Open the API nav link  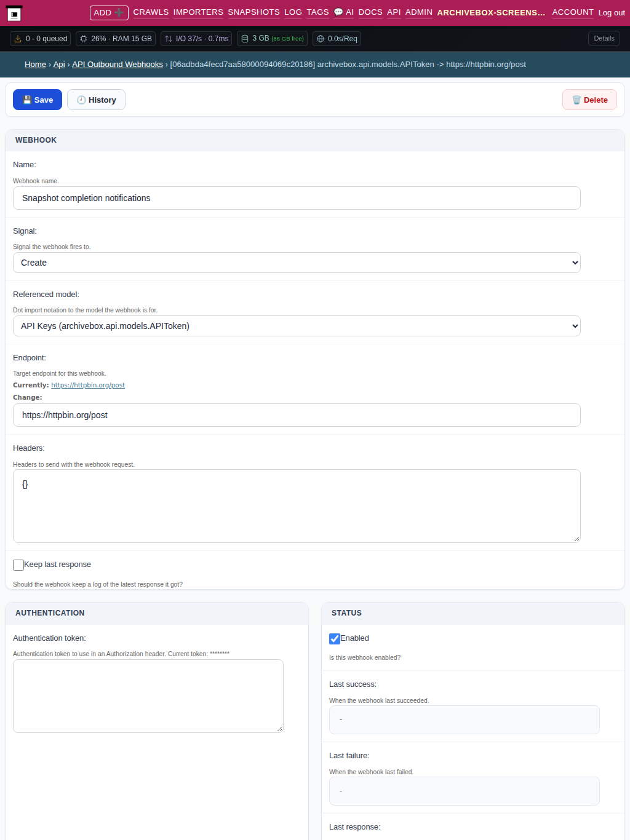click(394, 12)
